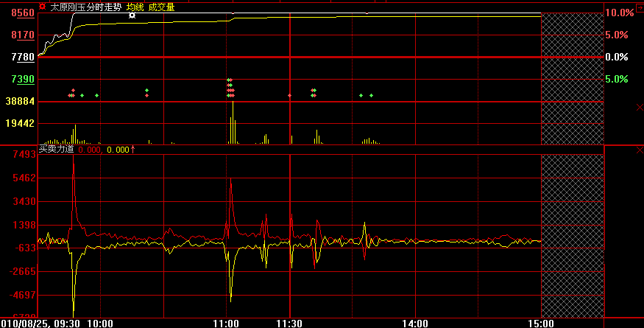
Task: Click the boxed right-arrow icon at top right
Action: click(x=640, y=7)
